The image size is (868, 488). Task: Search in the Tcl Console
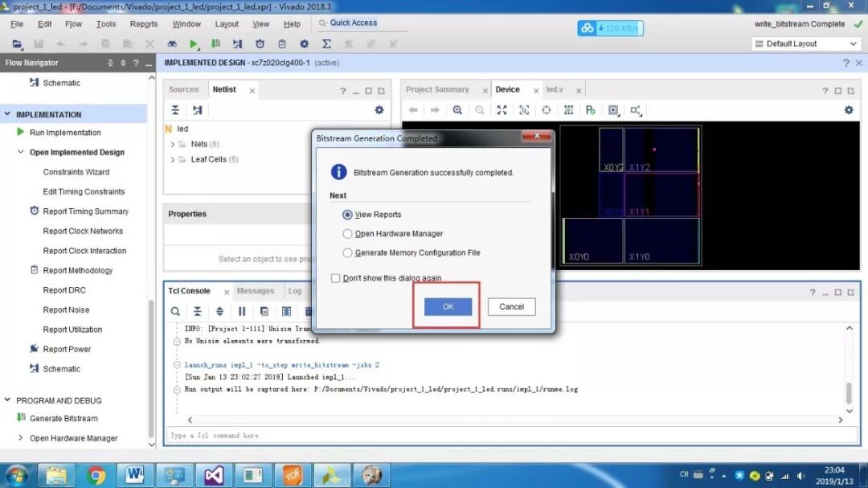[175, 311]
